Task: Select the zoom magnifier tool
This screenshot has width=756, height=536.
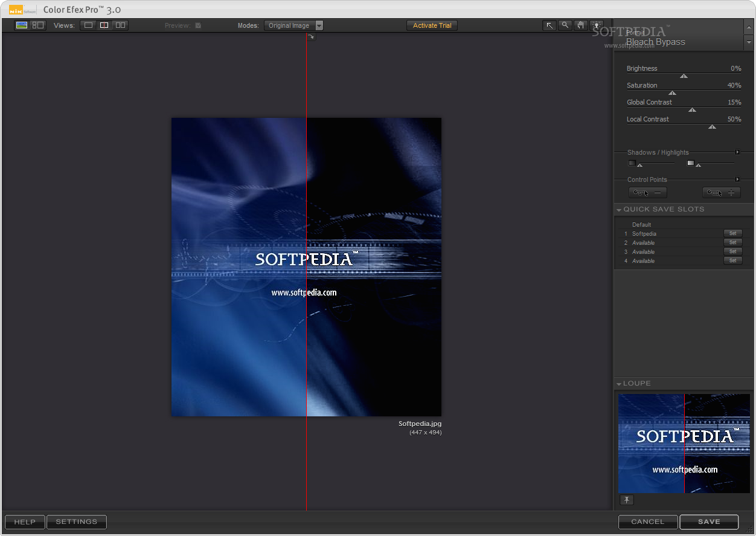Action: (x=565, y=25)
